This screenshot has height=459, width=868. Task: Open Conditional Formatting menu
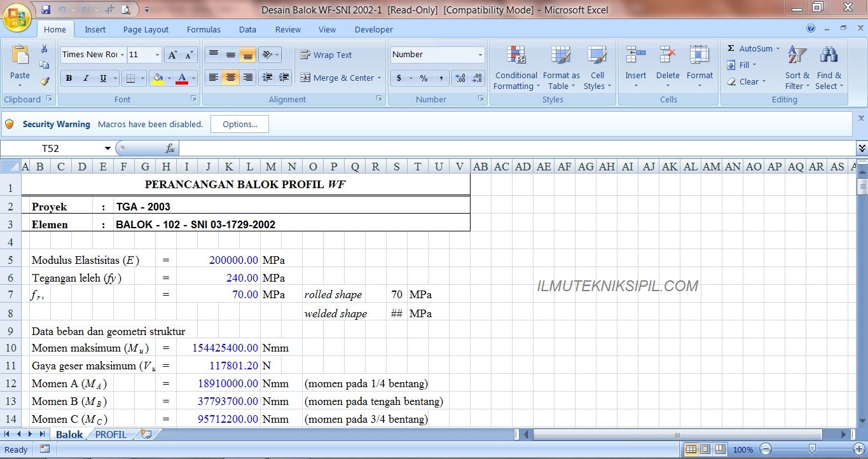pos(516,68)
